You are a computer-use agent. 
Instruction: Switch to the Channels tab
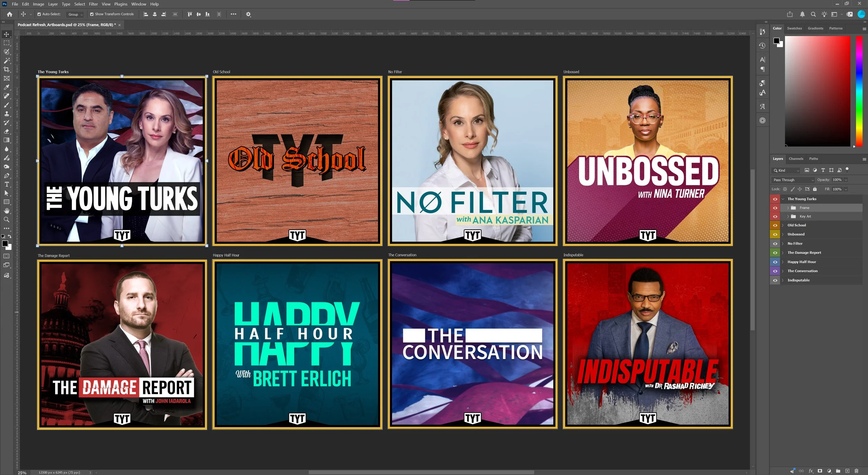point(796,159)
